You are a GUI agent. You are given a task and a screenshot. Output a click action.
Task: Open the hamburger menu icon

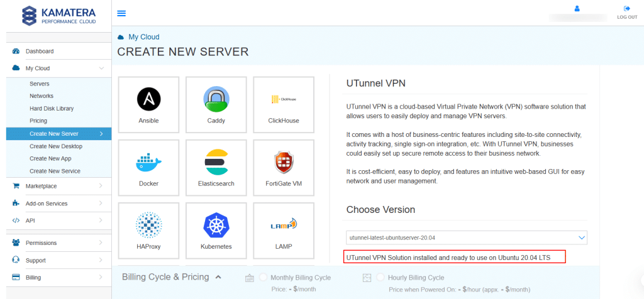121,13
